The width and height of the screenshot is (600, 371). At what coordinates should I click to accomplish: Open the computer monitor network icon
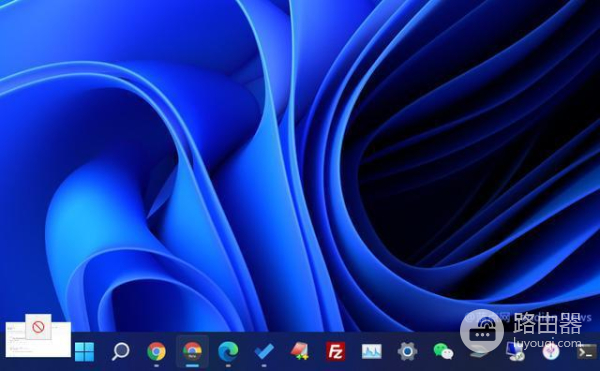pos(515,352)
